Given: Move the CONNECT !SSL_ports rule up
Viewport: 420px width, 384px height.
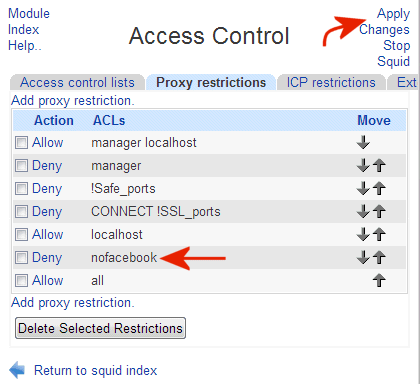Looking at the screenshot, I should point(379,211).
